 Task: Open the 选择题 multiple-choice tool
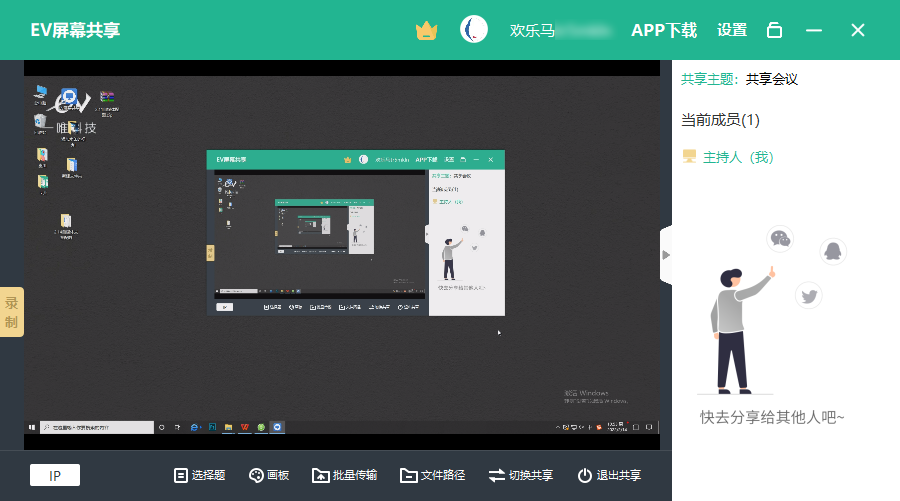coord(199,476)
